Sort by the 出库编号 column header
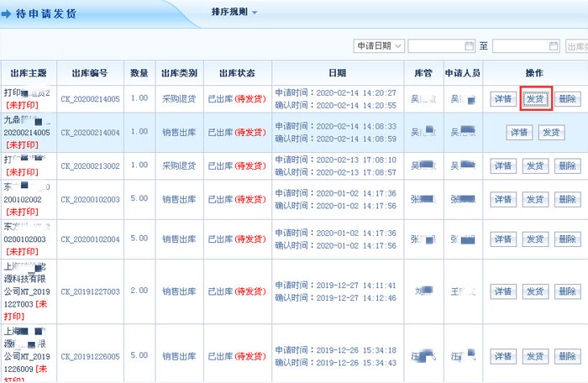 tap(90, 73)
